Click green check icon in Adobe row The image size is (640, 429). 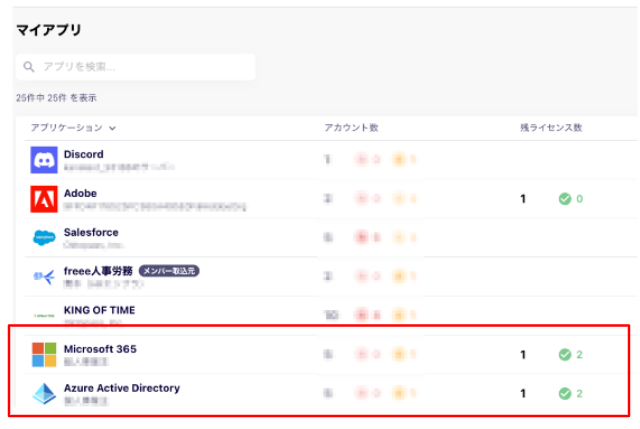coord(565,199)
